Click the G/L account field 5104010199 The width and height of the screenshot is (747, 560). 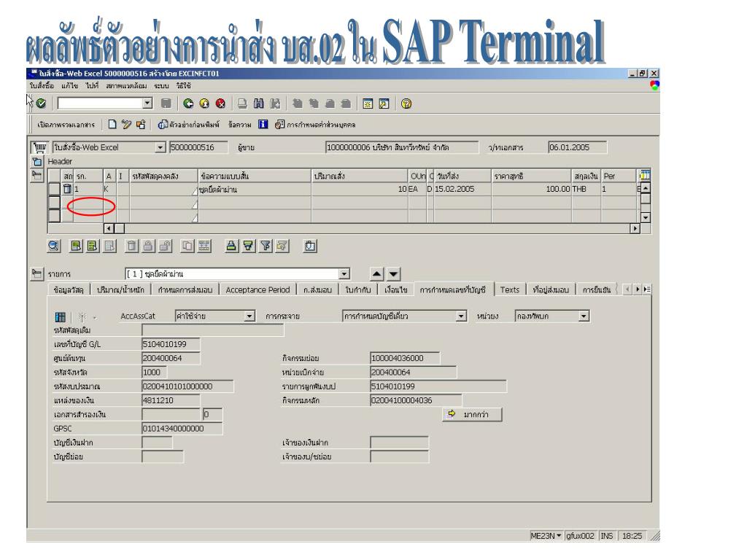[171, 344]
